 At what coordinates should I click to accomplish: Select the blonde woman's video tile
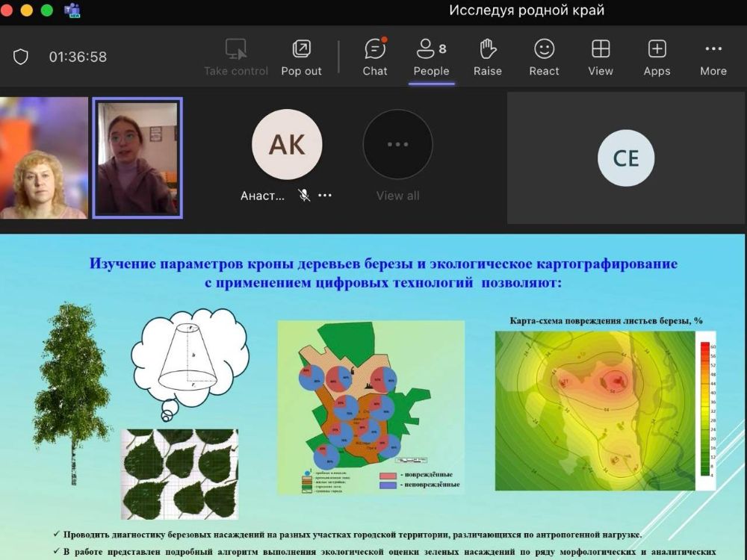(x=43, y=158)
